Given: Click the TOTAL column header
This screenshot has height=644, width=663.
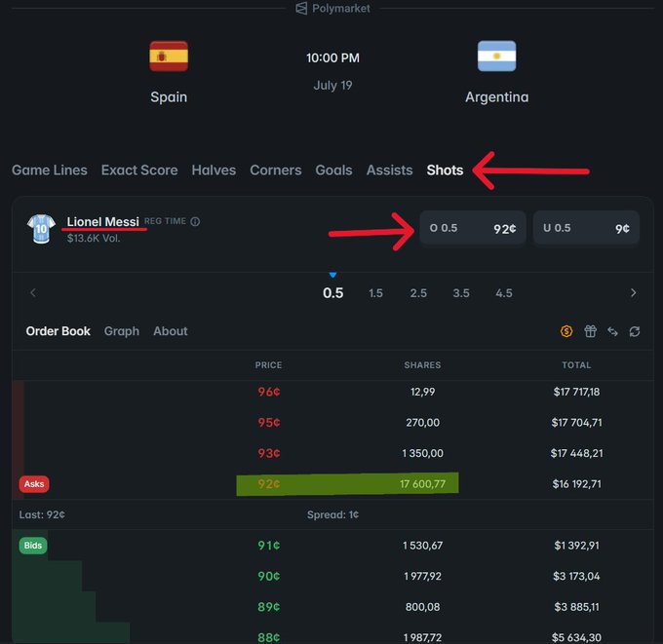Looking at the screenshot, I should point(576,365).
